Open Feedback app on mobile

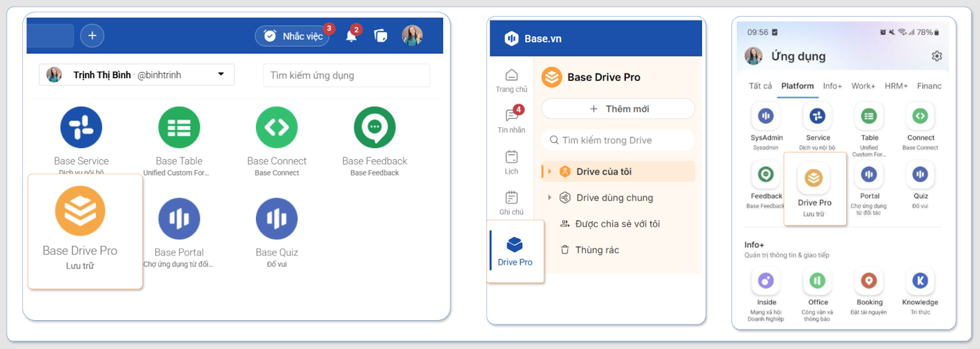pyautogui.click(x=766, y=174)
